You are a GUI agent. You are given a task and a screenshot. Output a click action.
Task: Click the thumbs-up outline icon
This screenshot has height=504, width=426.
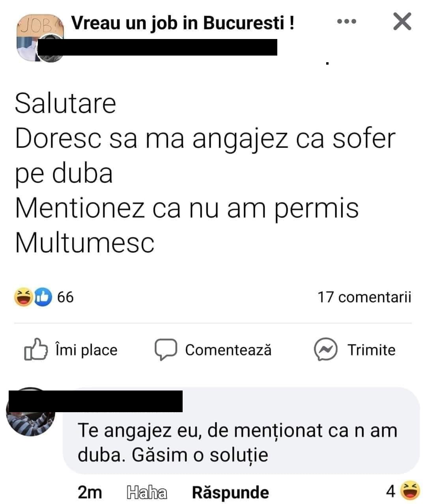36,349
